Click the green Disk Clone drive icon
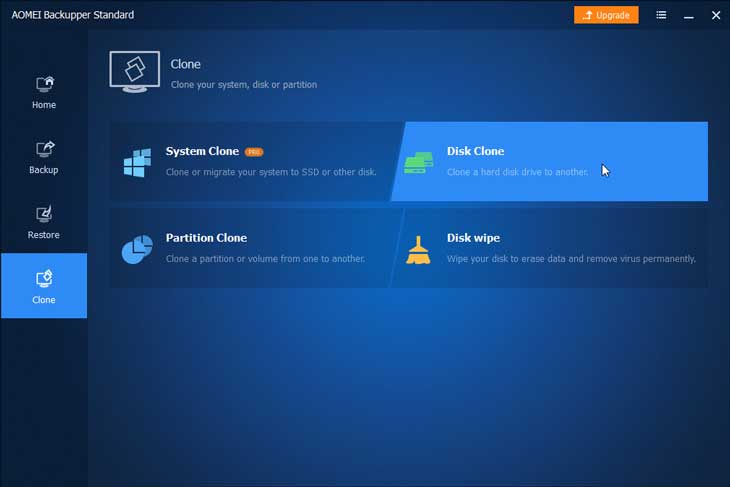730x487 pixels. (419, 163)
